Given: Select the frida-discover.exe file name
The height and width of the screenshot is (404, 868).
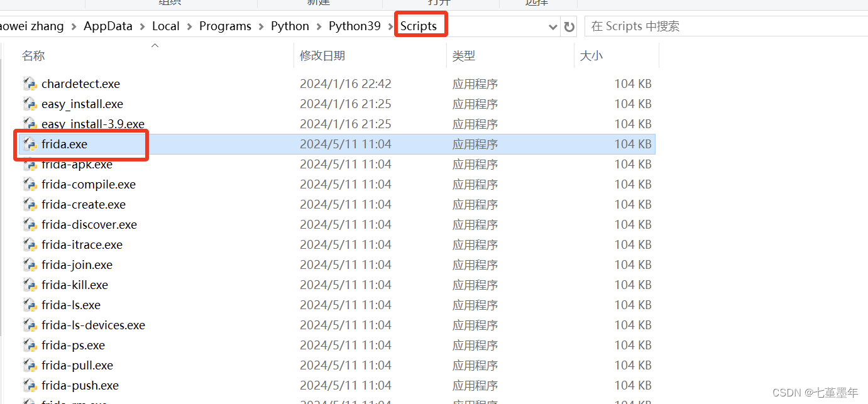Looking at the screenshot, I should 89,224.
